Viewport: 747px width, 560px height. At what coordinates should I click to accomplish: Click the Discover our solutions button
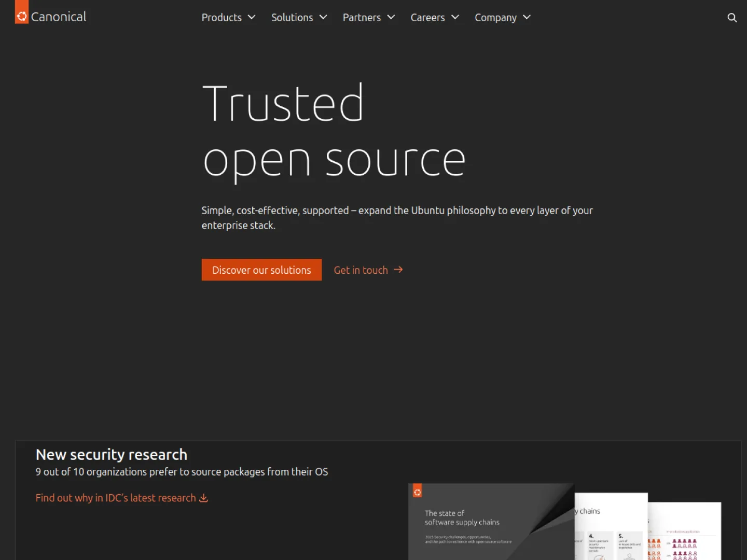[x=261, y=270]
